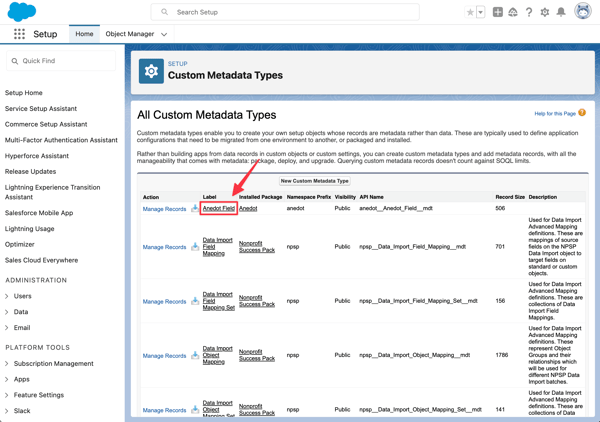Open the Anedot Field label link
The width and height of the screenshot is (600, 422).
click(x=218, y=208)
